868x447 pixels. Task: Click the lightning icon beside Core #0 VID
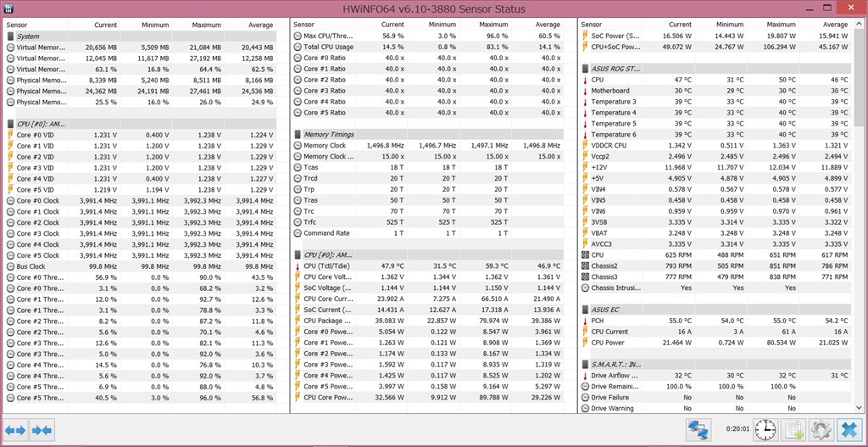[11, 135]
